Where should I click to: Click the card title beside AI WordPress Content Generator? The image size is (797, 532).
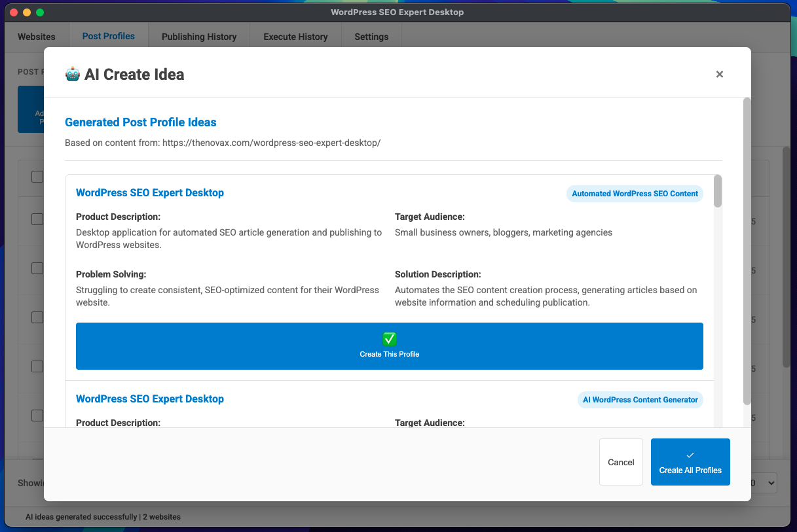pyautogui.click(x=150, y=399)
